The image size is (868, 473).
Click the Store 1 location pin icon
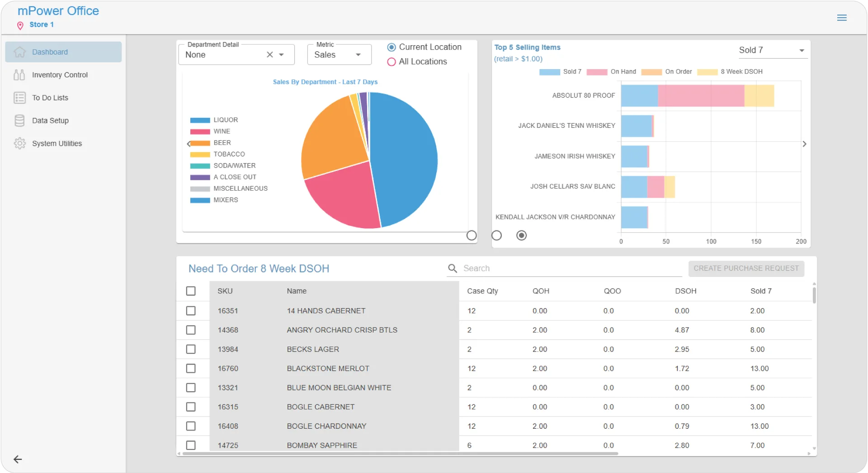point(20,25)
